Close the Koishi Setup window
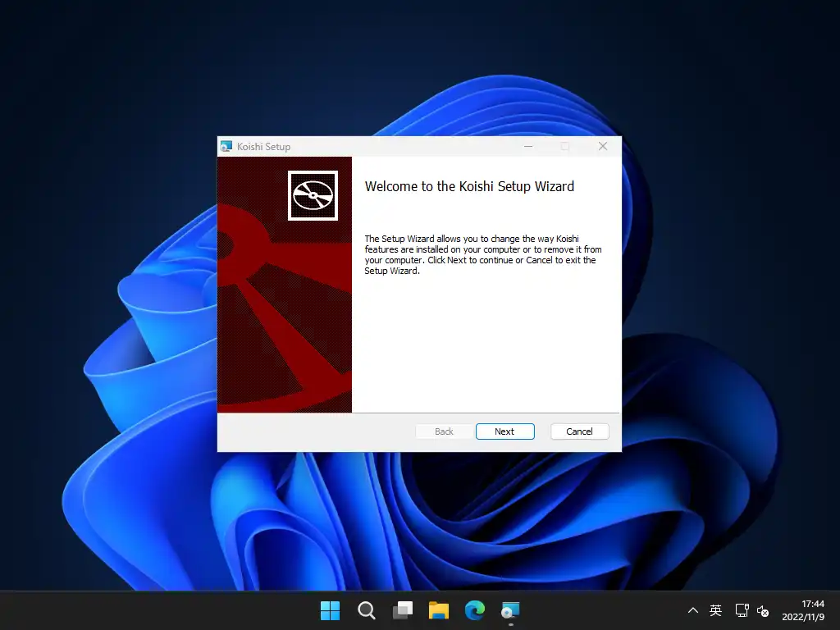 [603, 146]
